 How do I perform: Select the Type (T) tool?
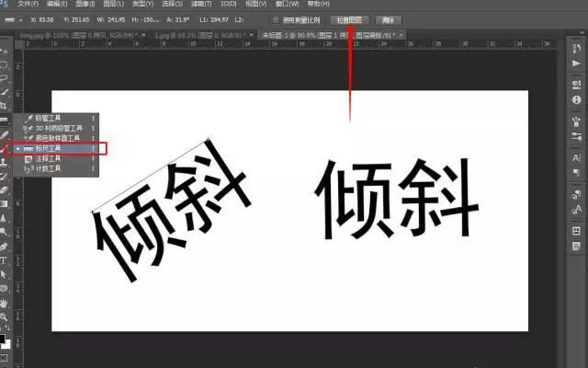(x=4, y=260)
